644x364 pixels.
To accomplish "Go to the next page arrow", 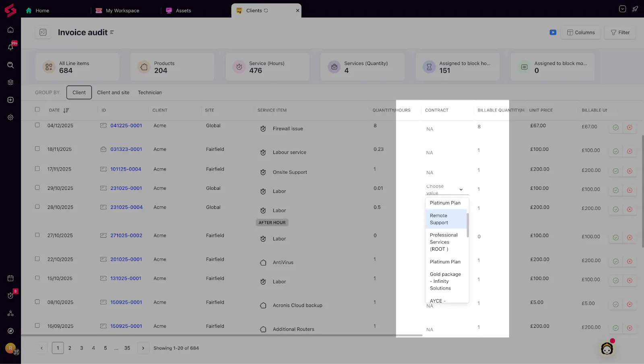I will 143,348.
